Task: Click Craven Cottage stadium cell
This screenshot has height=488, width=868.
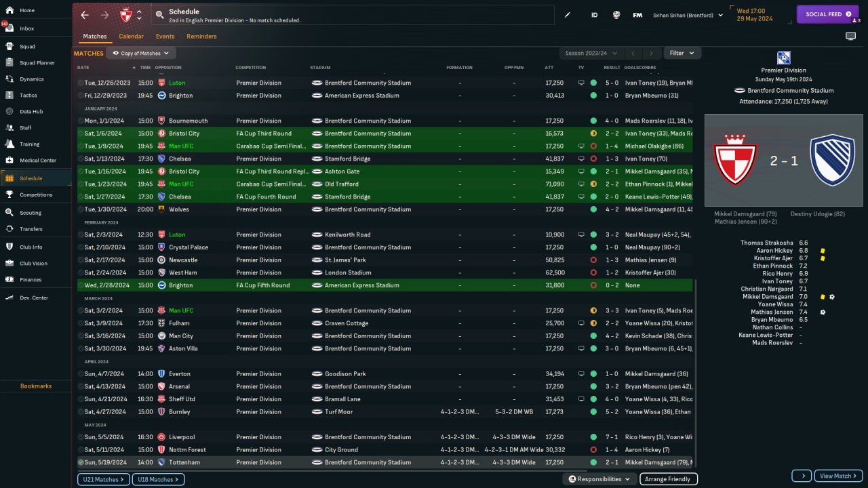Action: click(x=347, y=323)
